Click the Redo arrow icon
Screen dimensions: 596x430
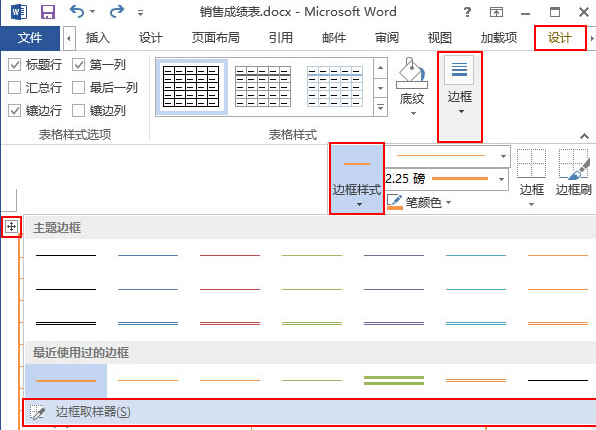click(117, 11)
